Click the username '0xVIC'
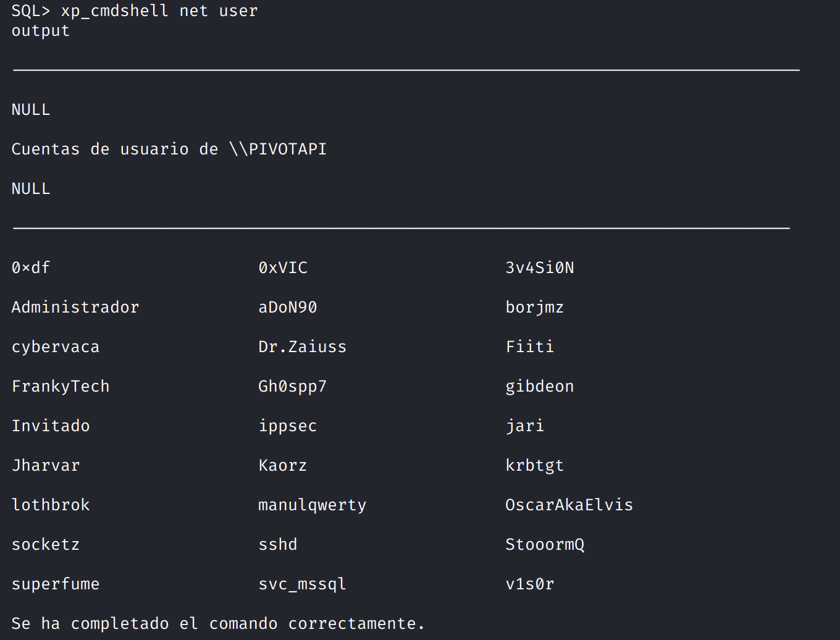 tap(283, 268)
